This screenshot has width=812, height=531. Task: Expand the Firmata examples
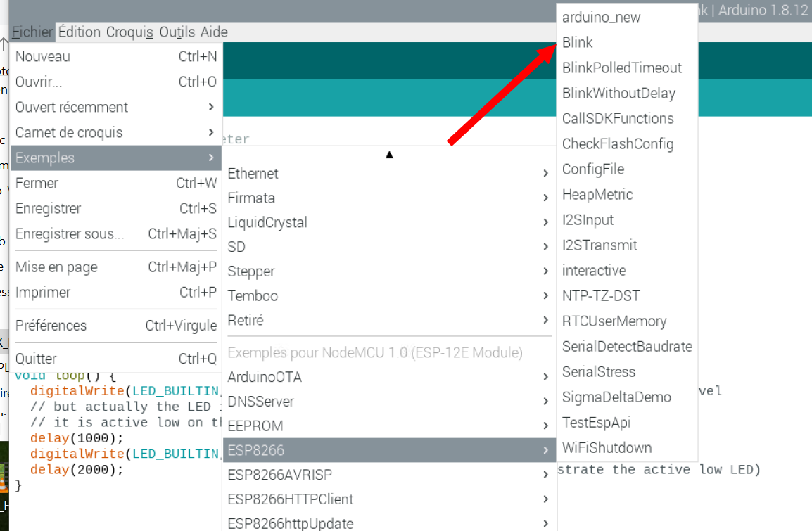(389, 198)
